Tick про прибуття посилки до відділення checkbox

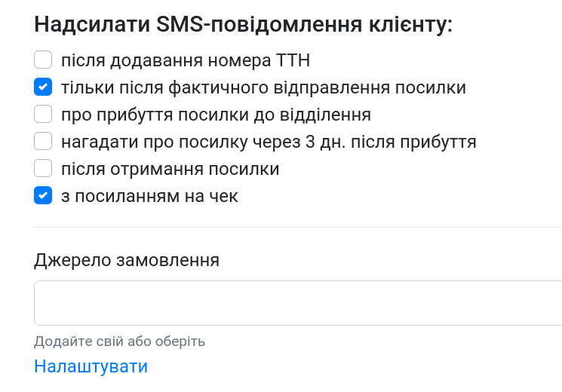(x=43, y=115)
